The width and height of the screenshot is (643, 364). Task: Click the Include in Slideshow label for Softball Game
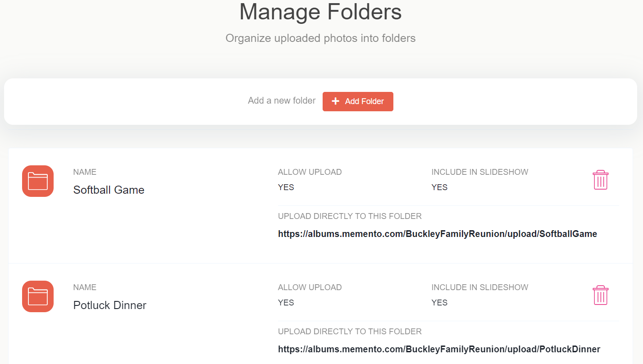click(479, 172)
